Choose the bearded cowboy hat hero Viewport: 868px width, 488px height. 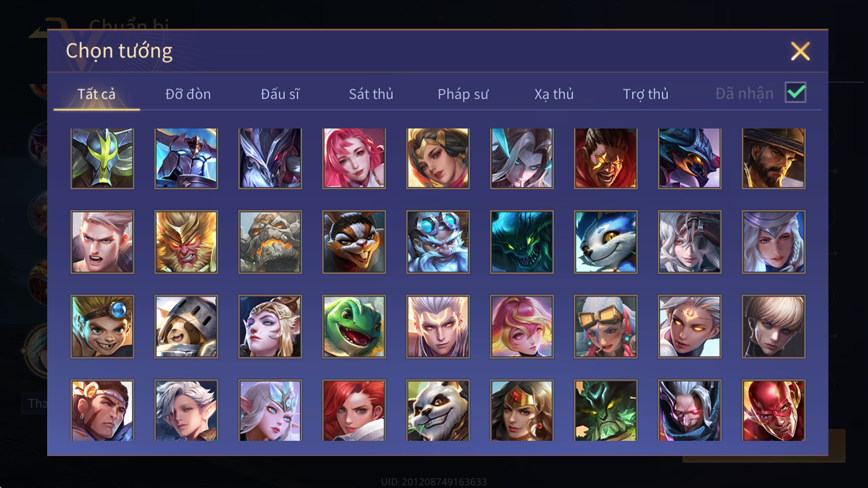(x=774, y=158)
